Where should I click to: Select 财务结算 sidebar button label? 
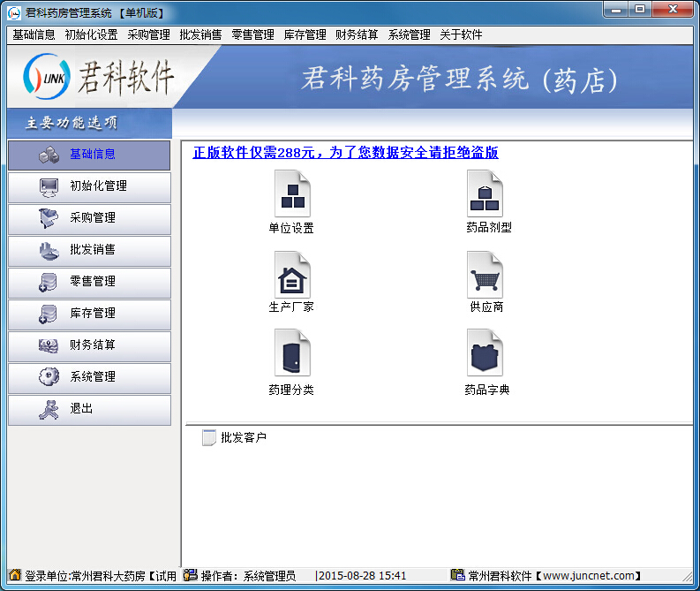(93, 345)
